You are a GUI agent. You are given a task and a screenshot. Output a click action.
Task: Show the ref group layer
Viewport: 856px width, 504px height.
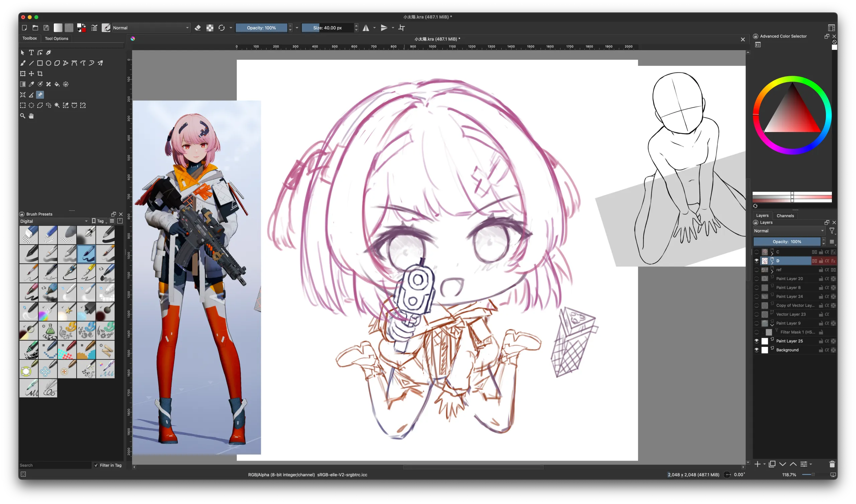point(756,270)
